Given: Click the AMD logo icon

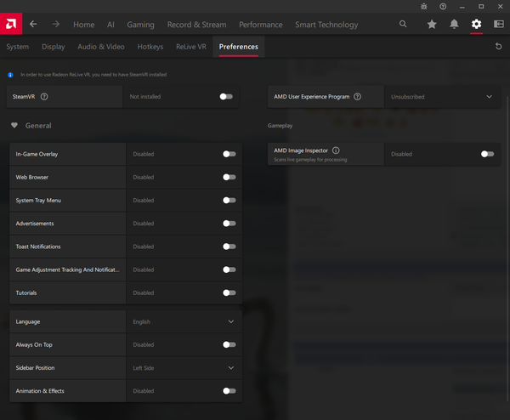Looking at the screenshot, I should [x=11, y=24].
